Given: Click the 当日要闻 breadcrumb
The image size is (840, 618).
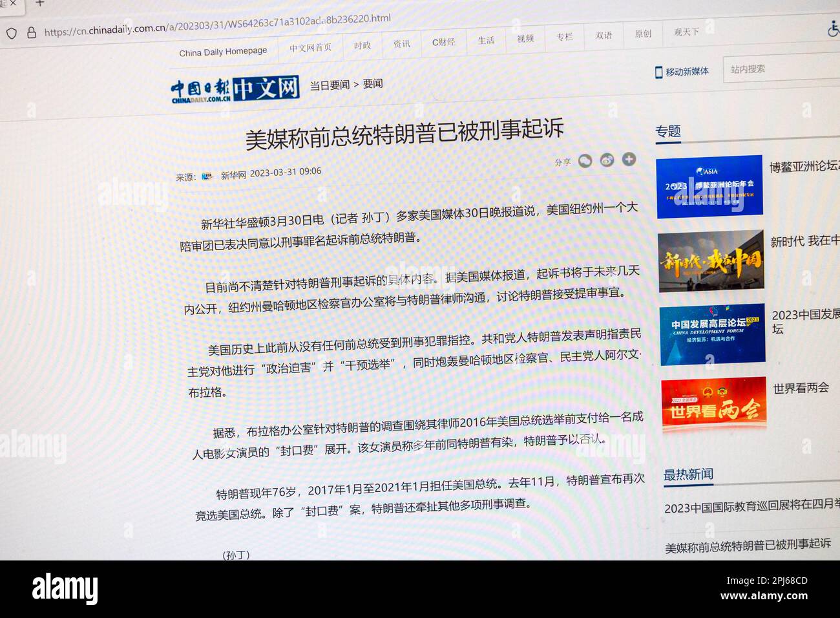Looking at the screenshot, I should pos(330,85).
